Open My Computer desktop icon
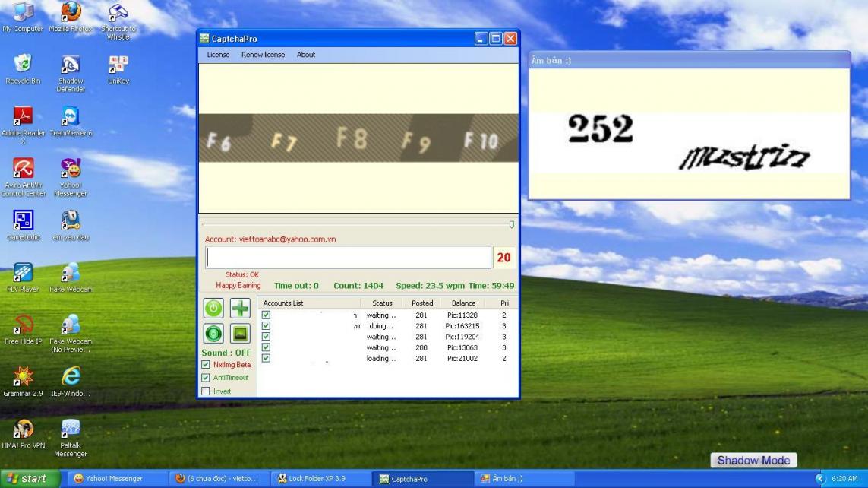Viewport: 868px width, 488px height. click(x=23, y=17)
